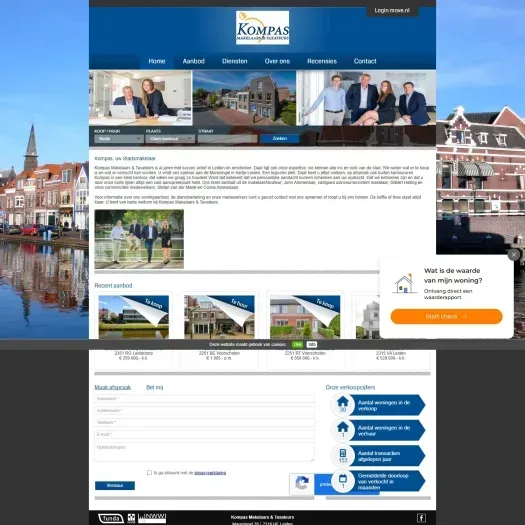Focus the Opmerkingen text area

tap(205, 452)
